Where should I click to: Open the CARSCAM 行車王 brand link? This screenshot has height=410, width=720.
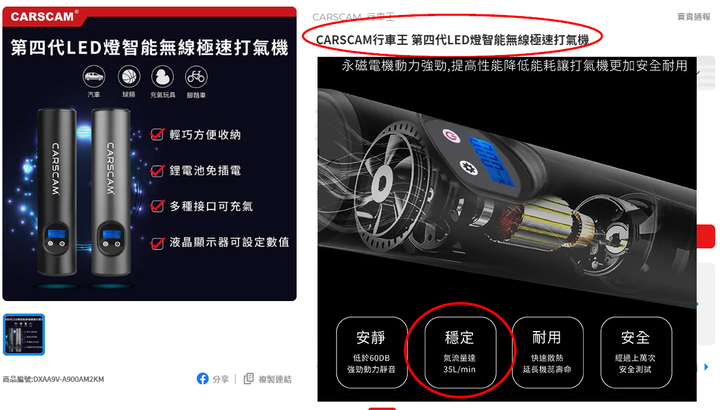[x=353, y=17]
